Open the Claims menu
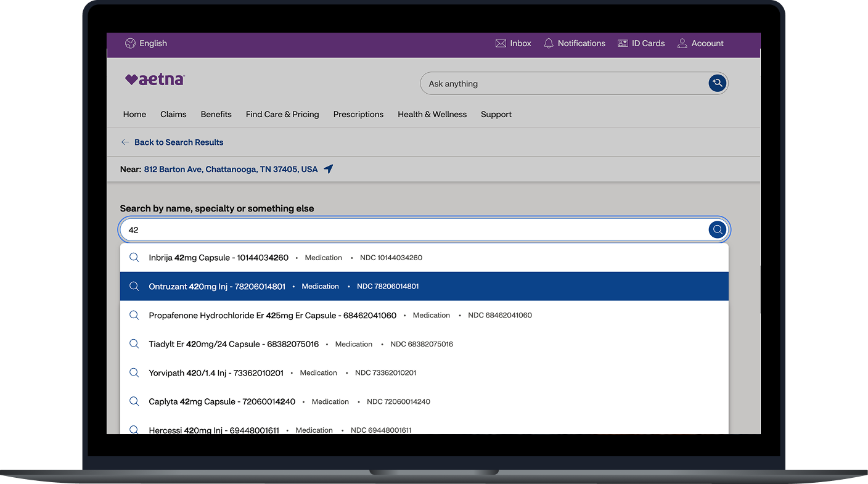Viewport: 868px width, 484px height. point(173,114)
